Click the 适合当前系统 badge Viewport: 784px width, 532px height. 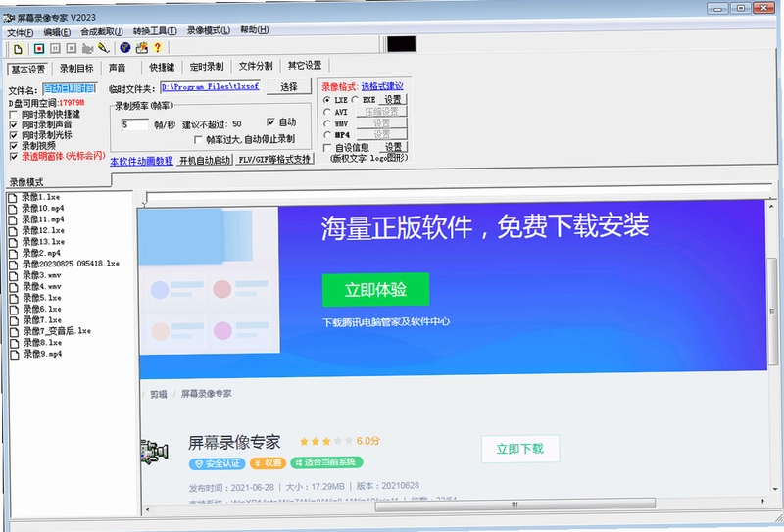[x=326, y=462]
